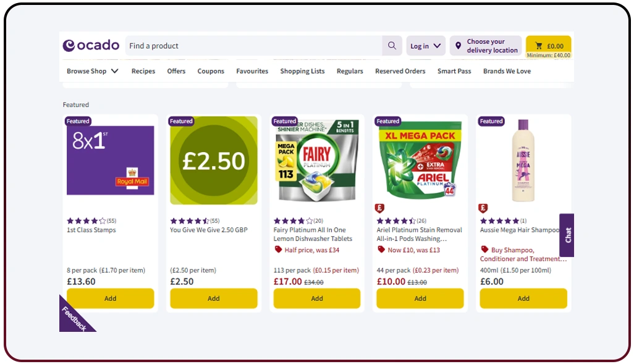Open the Log in dropdown
Viewport: 634px width, 364px height.
425,45
